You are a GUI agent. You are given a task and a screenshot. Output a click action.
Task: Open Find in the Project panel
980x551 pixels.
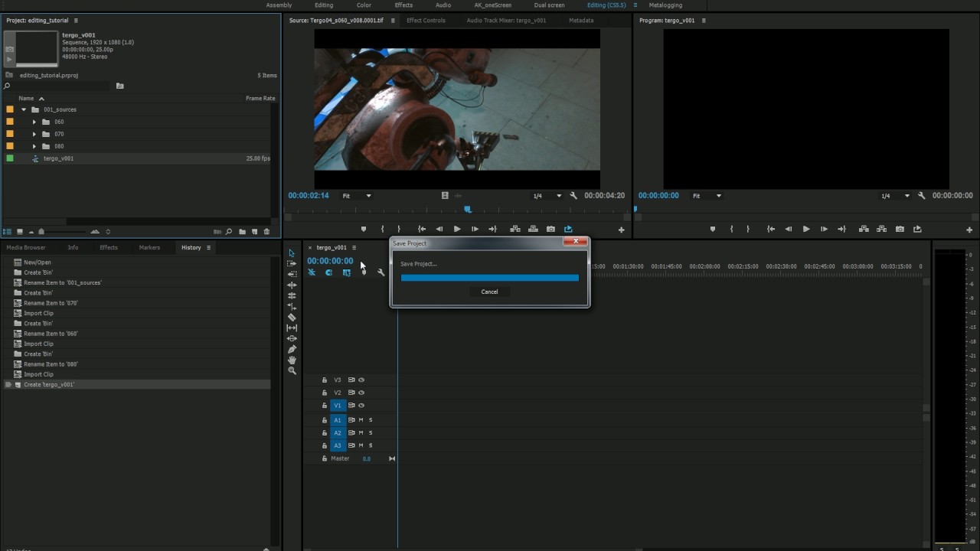click(x=228, y=231)
